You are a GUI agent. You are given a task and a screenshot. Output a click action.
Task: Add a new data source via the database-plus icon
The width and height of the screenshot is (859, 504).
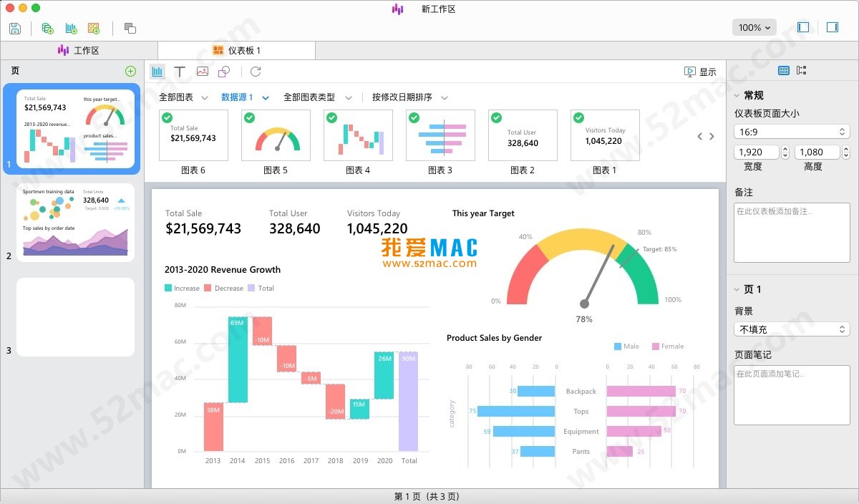click(x=48, y=28)
